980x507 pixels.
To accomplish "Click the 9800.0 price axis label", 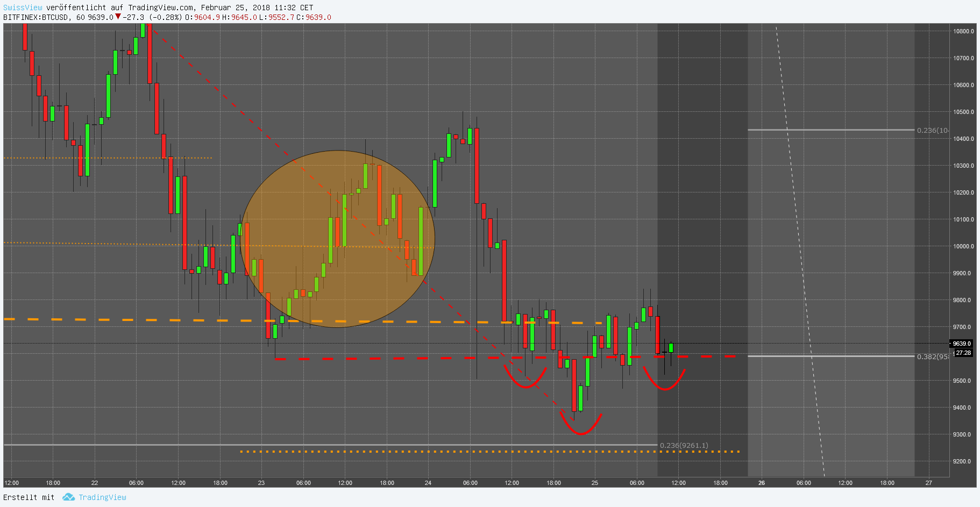I will point(962,300).
